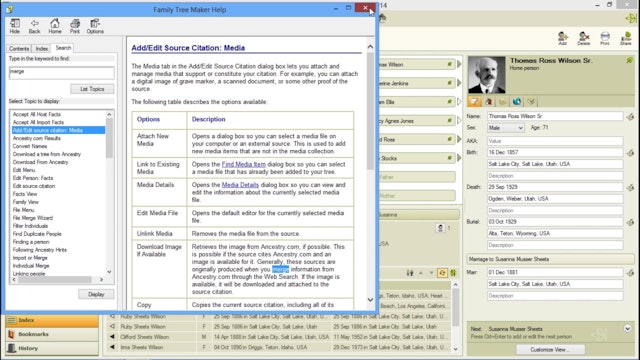Click the AKA value field
640x360 pixels.
click(555, 141)
